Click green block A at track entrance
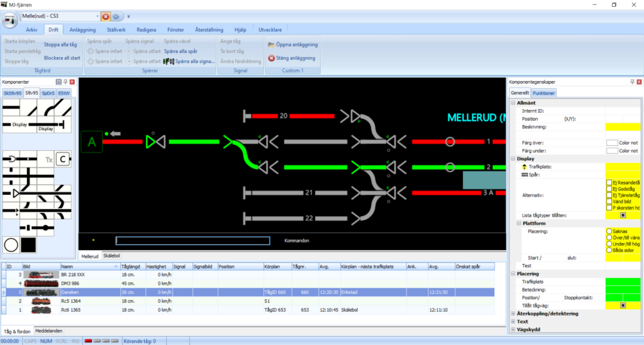 91,143
